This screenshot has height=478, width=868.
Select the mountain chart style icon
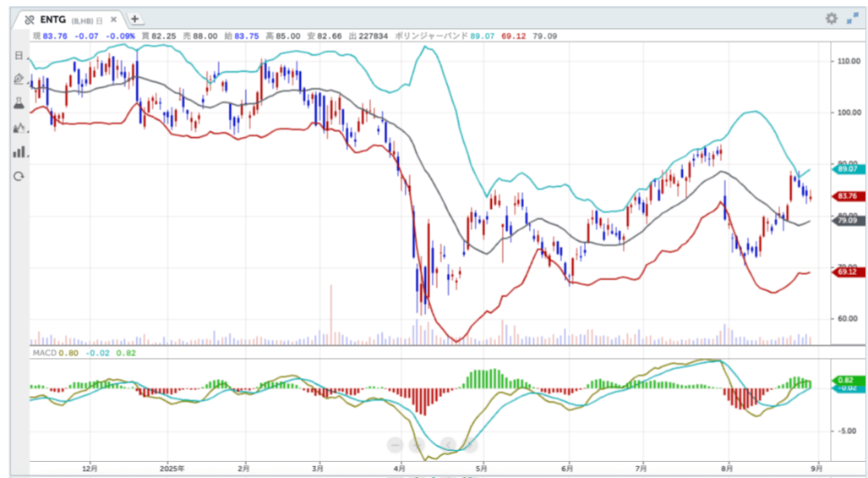click(x=19, y=128)
